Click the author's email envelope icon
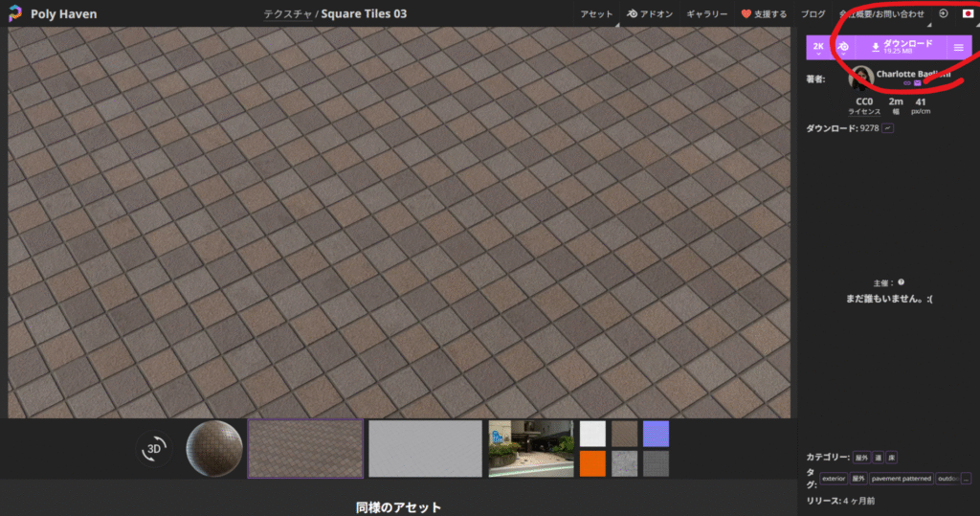980x516 pixels. [918, 83]
